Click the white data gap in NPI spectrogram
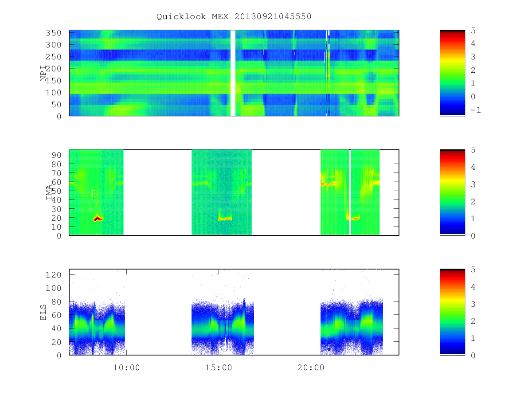 pos(233,73)
